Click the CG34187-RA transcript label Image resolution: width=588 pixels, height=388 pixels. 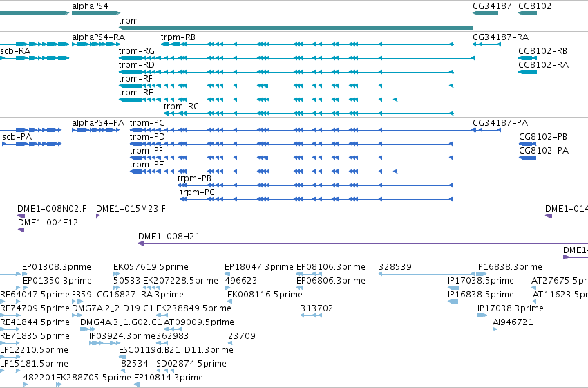click(501, 37)
